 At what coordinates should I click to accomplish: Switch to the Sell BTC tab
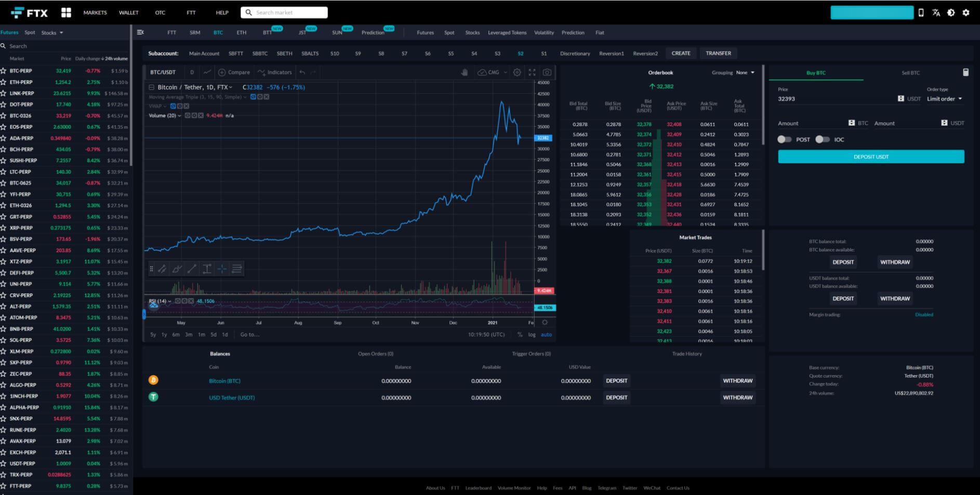point(910,73)
